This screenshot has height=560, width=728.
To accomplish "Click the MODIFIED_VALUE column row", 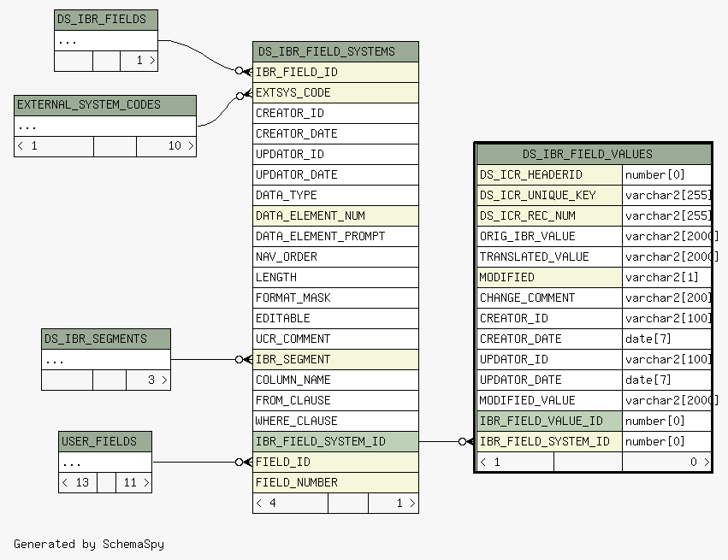I will 549,400.
